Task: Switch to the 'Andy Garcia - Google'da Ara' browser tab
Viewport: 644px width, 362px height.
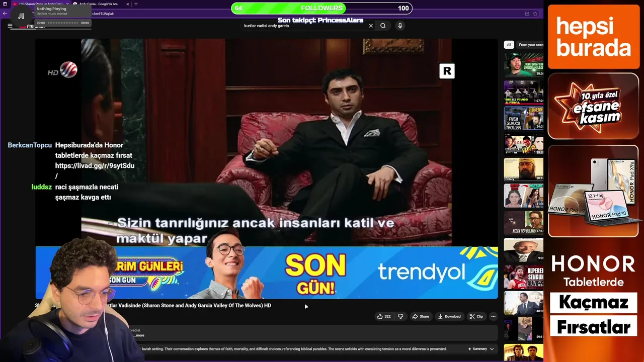Action: click(x=98, y=4)
